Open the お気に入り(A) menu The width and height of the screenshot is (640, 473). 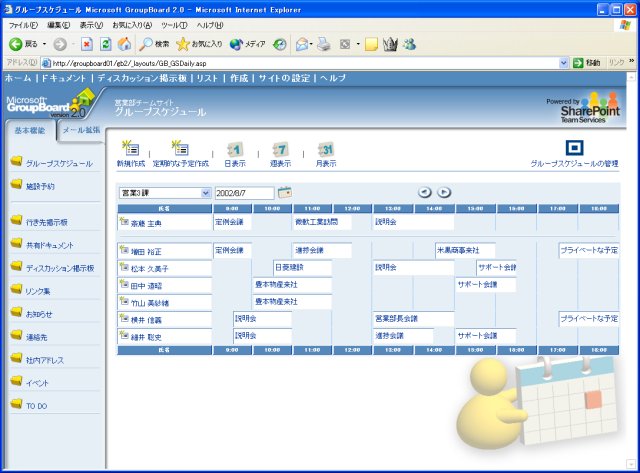[x=132, y=24]
